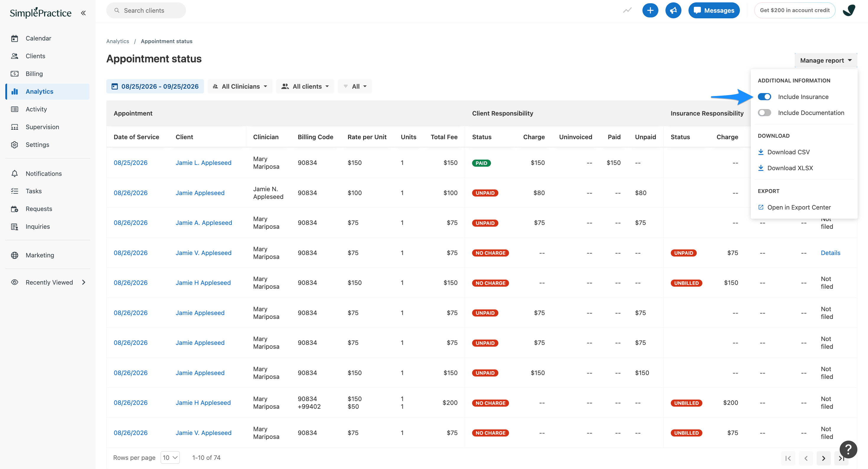Click the Details link for Jamie V. Appleseed
The width and height of the screenshot is (868, 469).
(830, 253)
